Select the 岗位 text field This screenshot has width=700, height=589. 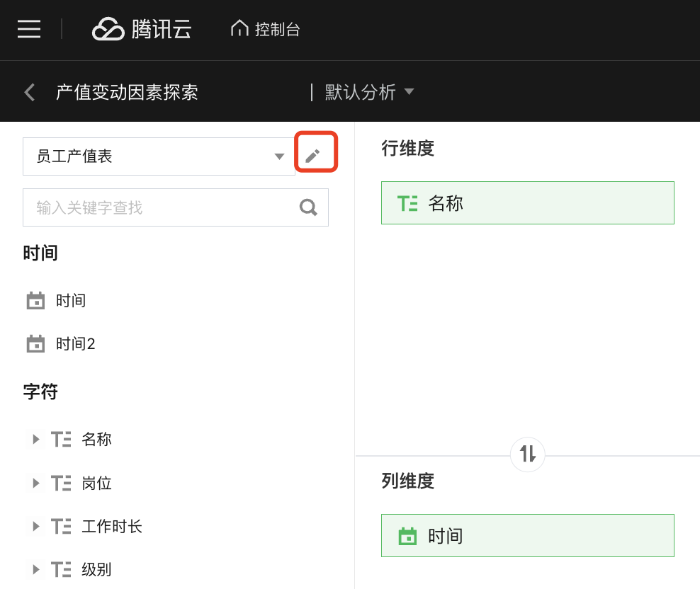96,483
